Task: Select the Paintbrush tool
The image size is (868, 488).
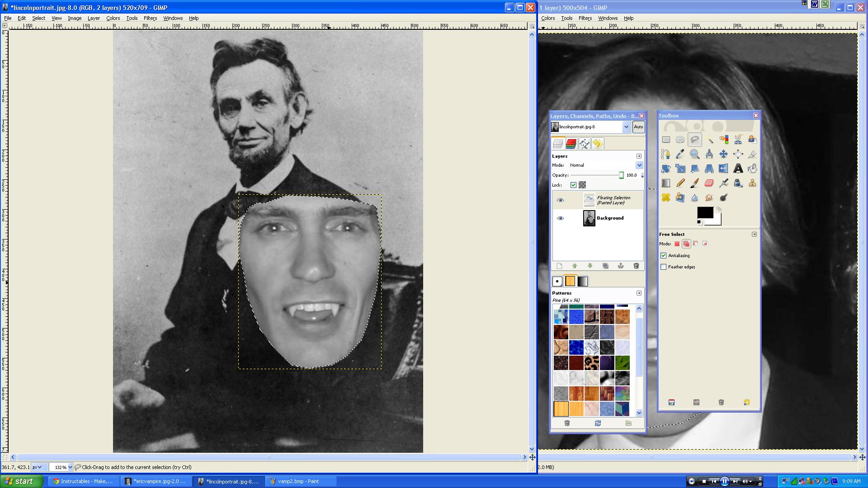Action: 695,183
